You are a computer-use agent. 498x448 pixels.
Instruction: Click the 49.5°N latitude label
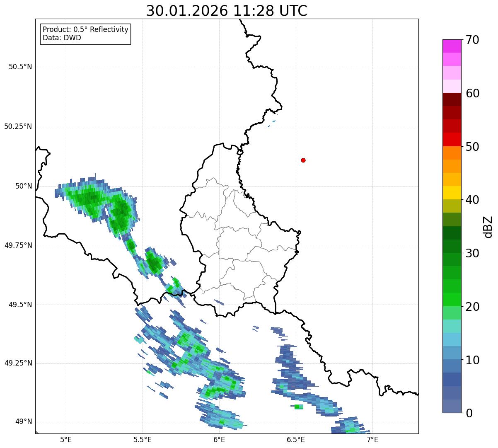(20, 305)
